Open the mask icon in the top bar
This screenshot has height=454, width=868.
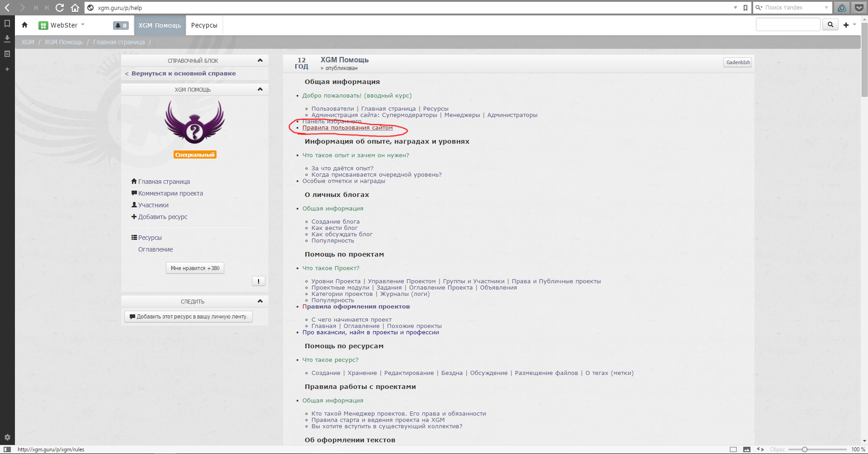pyautogui.click(x=842, y=8)
